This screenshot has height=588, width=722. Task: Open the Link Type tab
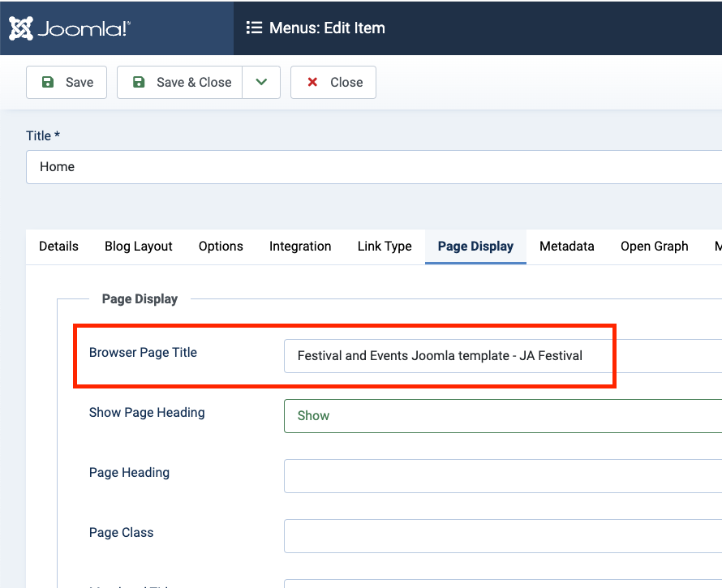(385, 247)
